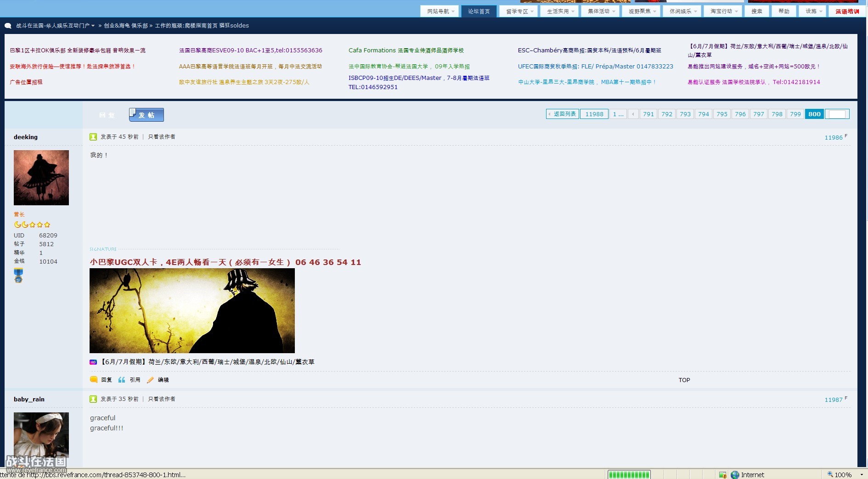Open 战斗在法国 portal breadcrumb dropdown

pyautogui.click(x=56, y=26)
